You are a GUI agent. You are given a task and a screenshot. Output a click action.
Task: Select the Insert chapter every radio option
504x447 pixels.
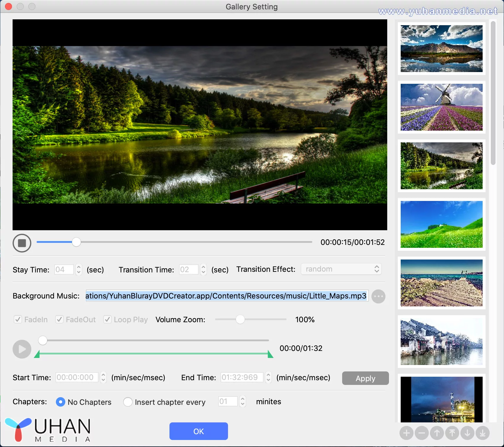point(128,402)
